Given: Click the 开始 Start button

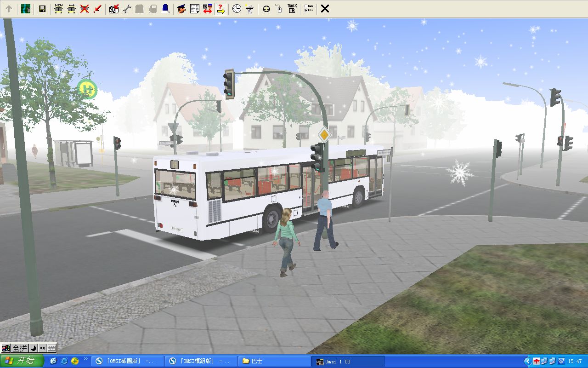Looking at the screenshot, I should [22, 361].
